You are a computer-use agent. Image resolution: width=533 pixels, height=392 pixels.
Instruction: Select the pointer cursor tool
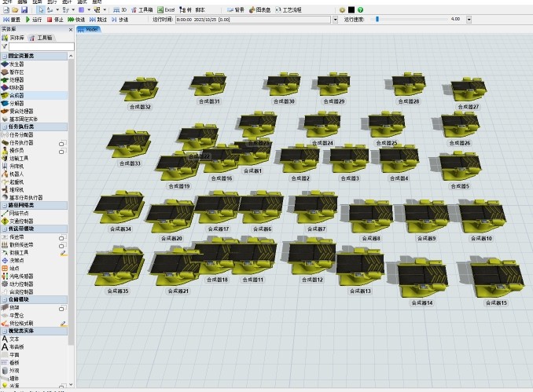41,10
